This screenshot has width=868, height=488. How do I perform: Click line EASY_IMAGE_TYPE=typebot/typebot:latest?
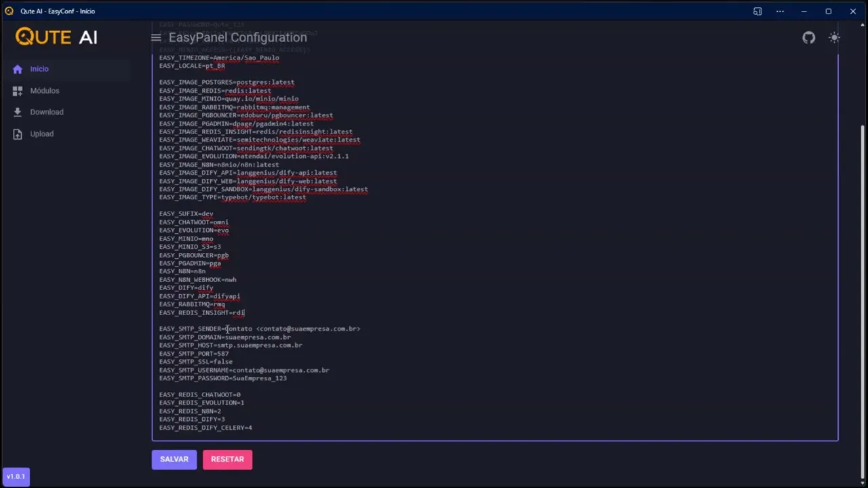pyautogui.click(x=233, y=197)
